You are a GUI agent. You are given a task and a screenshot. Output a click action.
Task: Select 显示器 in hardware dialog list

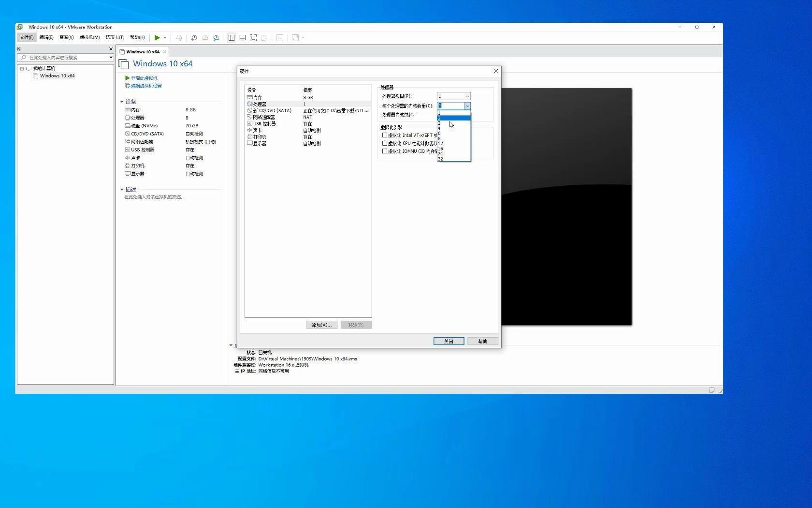(x=308, y=144)
